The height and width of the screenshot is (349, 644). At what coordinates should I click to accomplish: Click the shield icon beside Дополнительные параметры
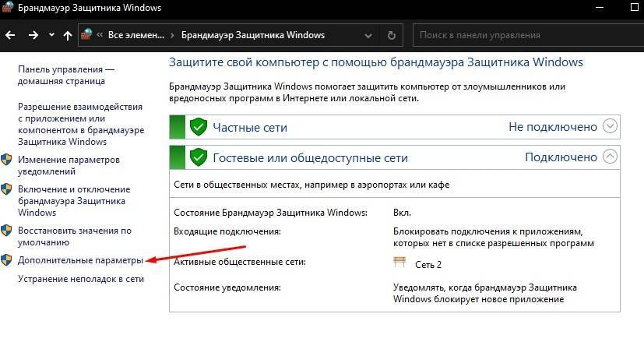[6, 259]
